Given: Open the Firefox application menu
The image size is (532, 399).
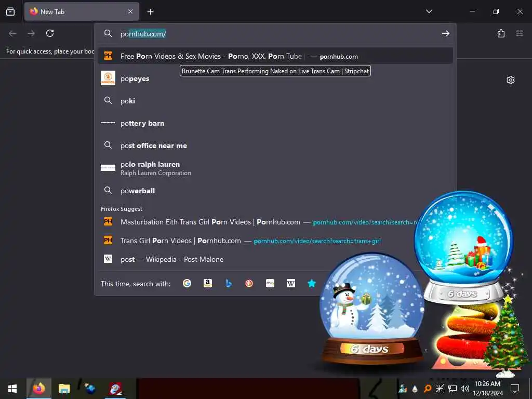Looking at the screenshot, I should click(x=520, y=33).
